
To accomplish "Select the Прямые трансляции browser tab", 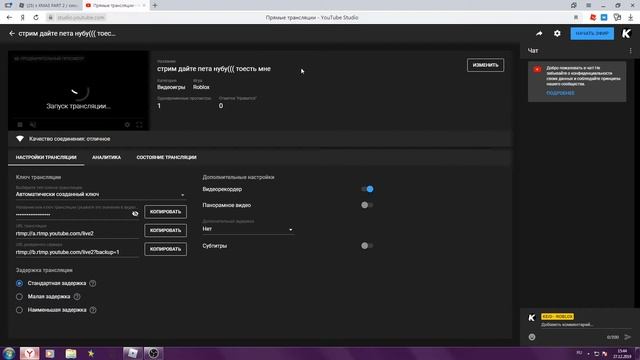I will (x=115, y=5).
